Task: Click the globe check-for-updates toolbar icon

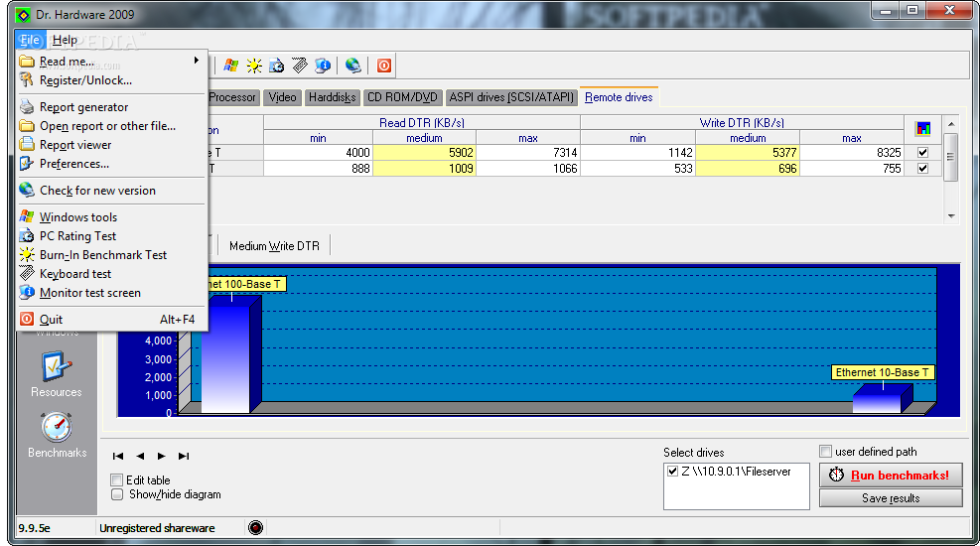Action: pos(353,65)
